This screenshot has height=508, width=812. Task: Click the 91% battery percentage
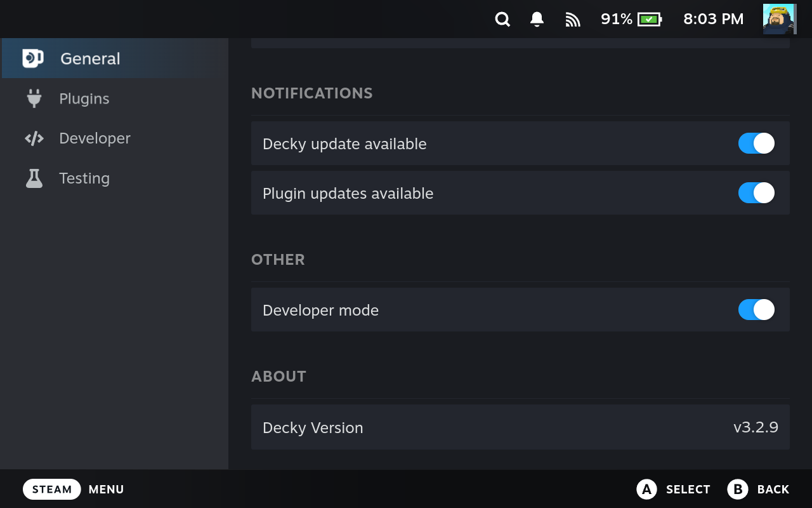coord(617,19)
